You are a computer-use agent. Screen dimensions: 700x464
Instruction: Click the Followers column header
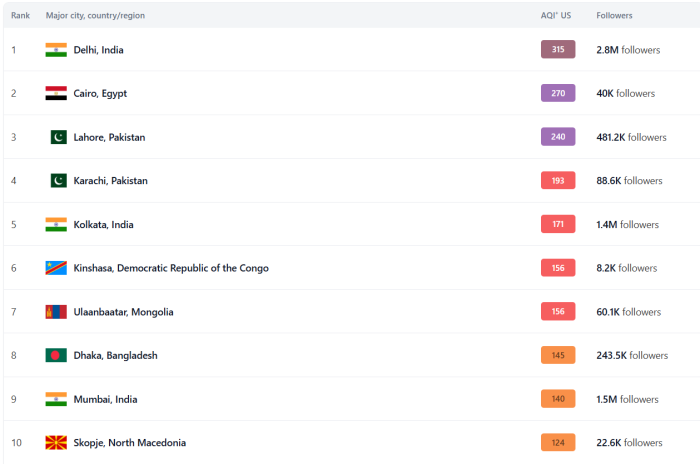pyautogui.click(x=614, y=16)
